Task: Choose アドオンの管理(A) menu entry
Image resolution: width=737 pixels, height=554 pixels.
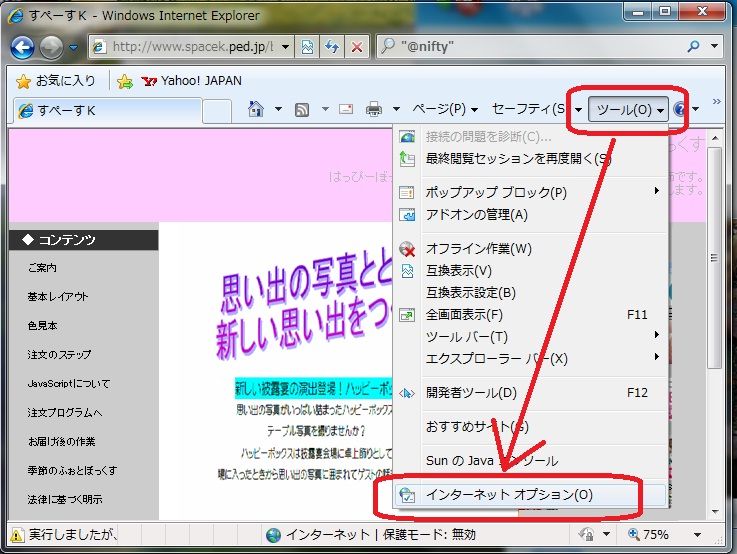Action: coord(476,214)
